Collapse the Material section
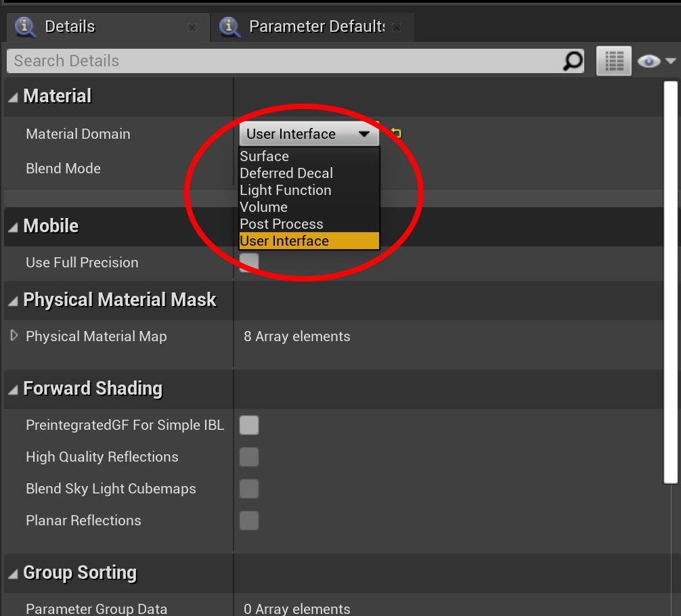Image resolution: width=681 pixels, height=616 pixels. 12,95
